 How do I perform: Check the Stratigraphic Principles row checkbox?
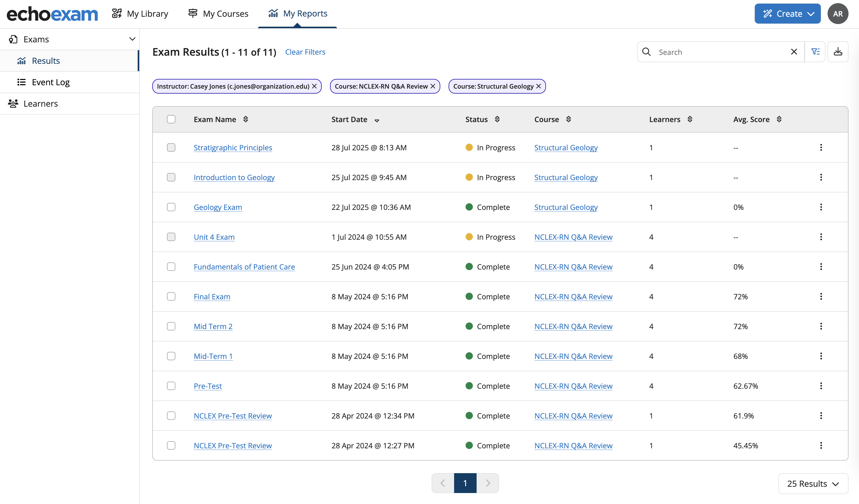click(x=171, y=147)
